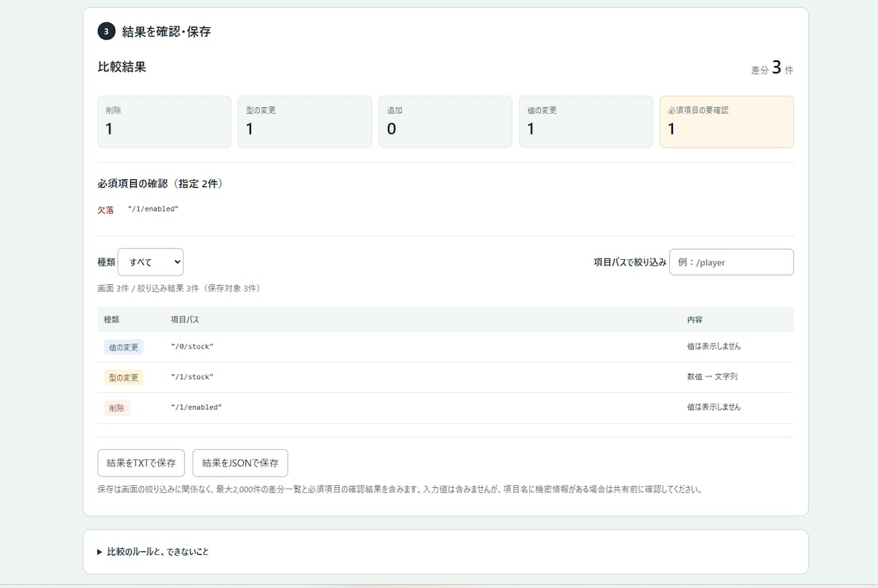Click the 内容 column header

tap(695, 320)
